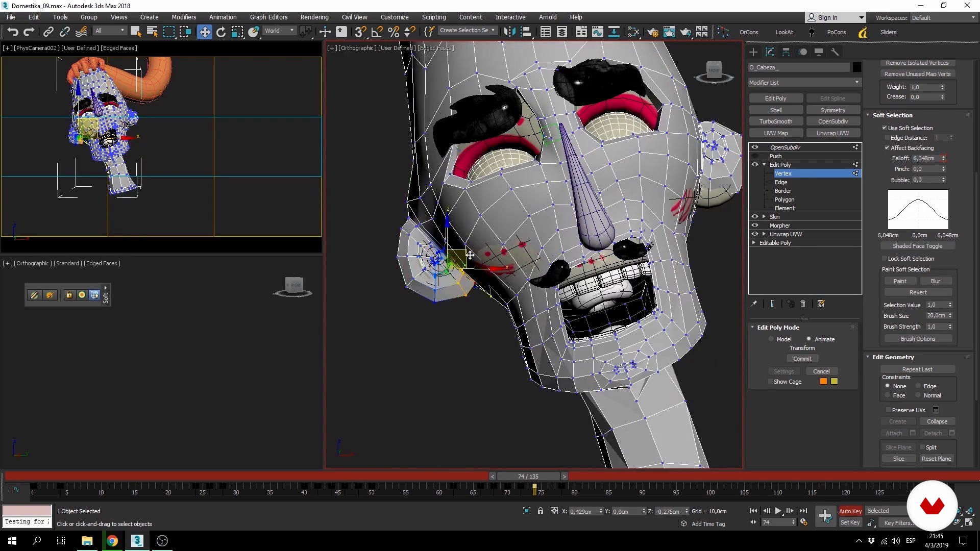Open the Create panel tab
This screenshot has width=980, height=551.
click(x=753, y=52)
